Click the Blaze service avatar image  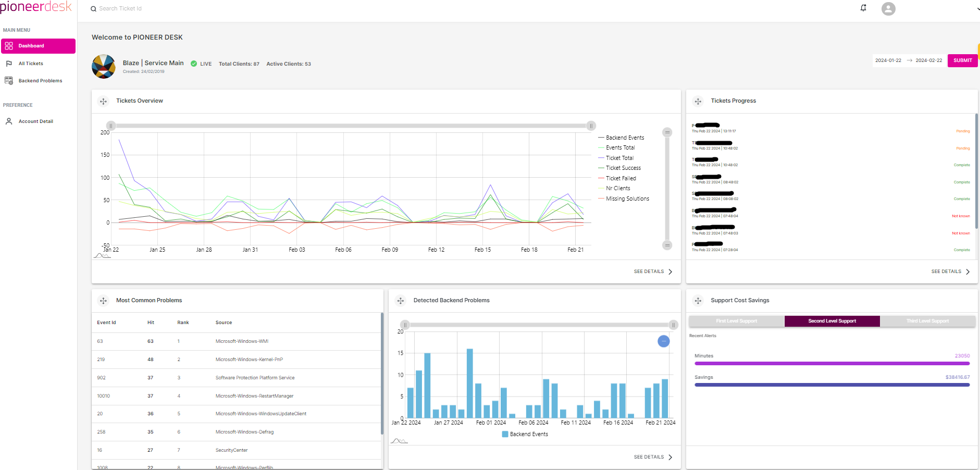coord(104,67)
